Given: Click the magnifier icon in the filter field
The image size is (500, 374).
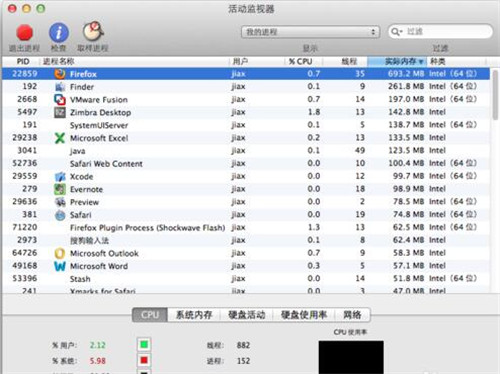Looking at the screenshot, I should tap(396, 32).
